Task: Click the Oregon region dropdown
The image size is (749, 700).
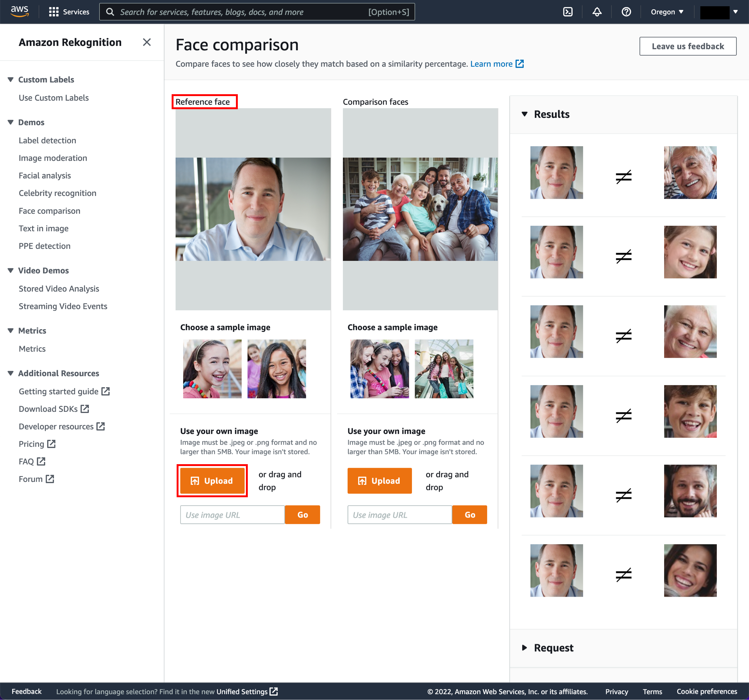Action: tap(665, 11)
